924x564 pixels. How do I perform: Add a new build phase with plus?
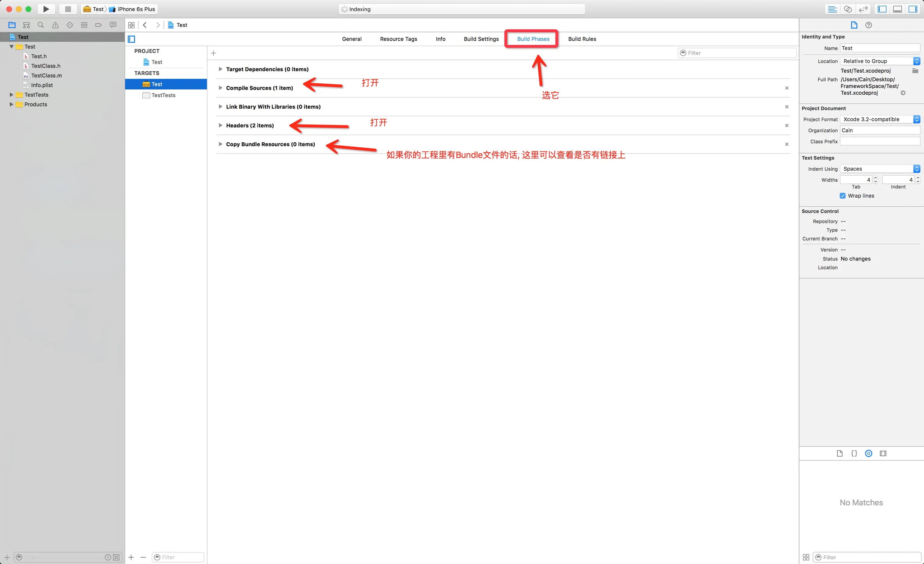coord(213,53)
